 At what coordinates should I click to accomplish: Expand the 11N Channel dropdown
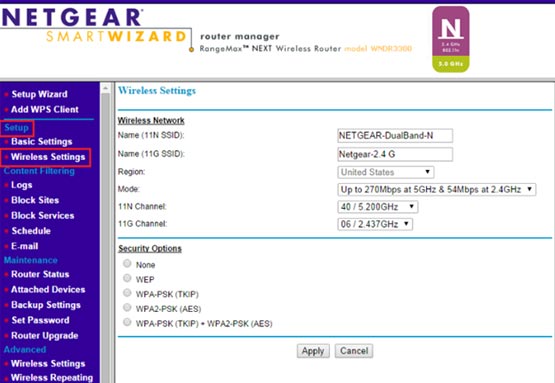click(x=378, y=207)
